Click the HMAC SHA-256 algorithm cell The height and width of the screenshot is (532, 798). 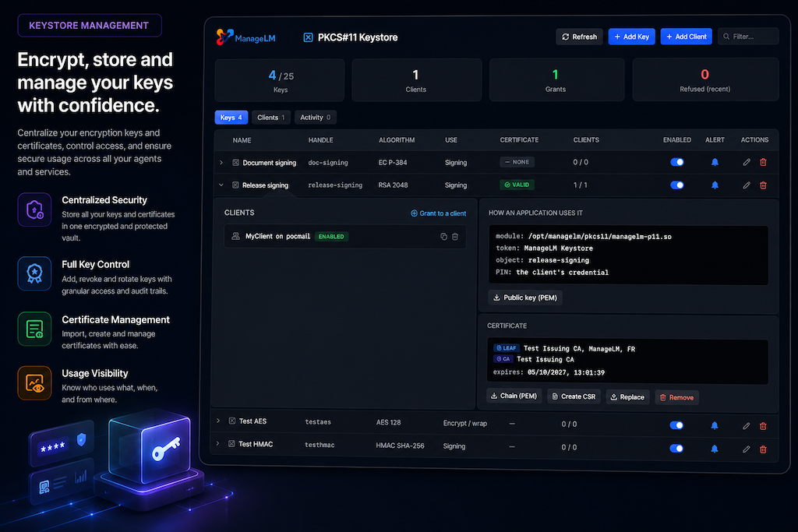click(x=400, y=446)
